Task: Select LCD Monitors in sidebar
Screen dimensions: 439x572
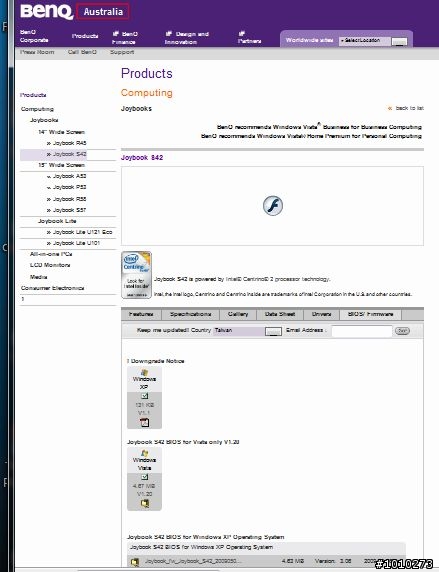Action: point(50,265)
